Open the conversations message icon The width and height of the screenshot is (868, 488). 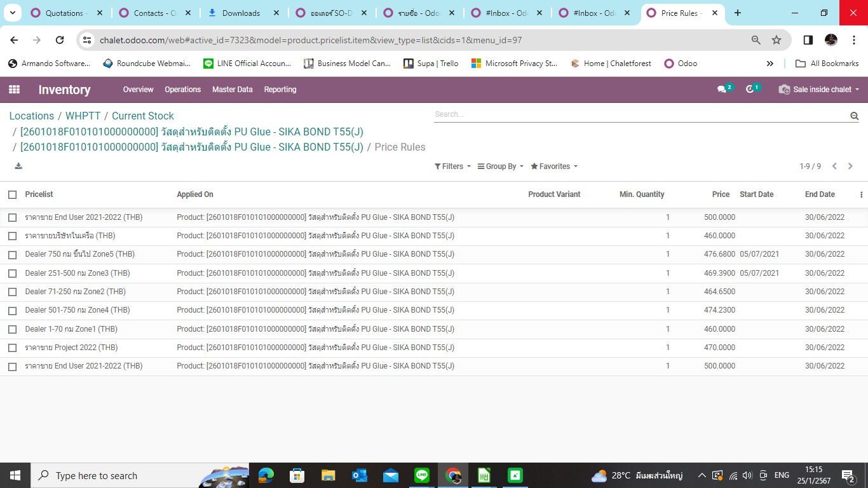point(722,90)
